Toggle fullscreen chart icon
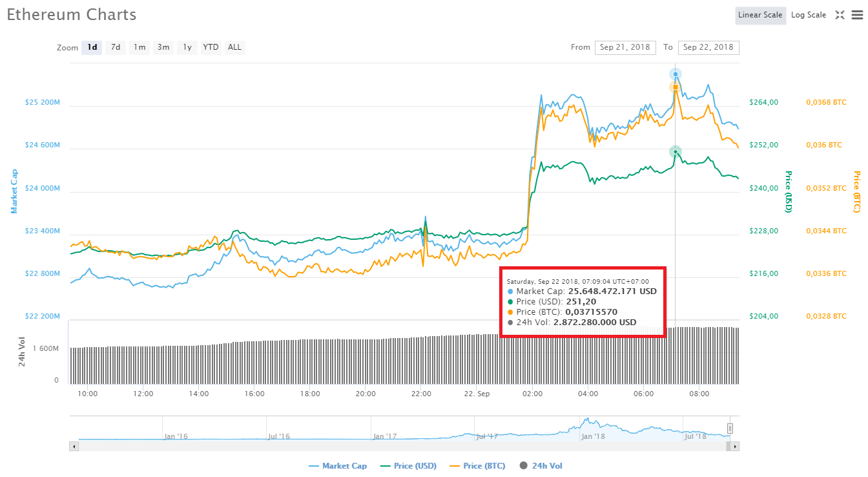The image size is (868, 477). coord(840,15)
